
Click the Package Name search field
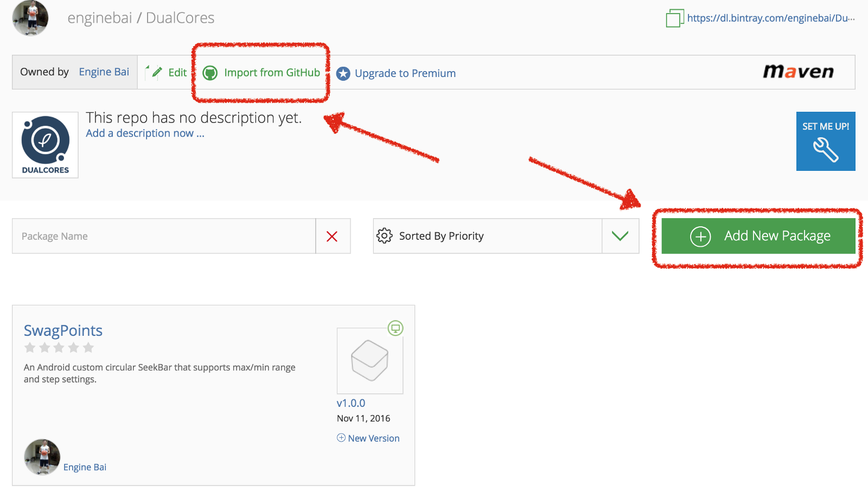tap(164, 236)
